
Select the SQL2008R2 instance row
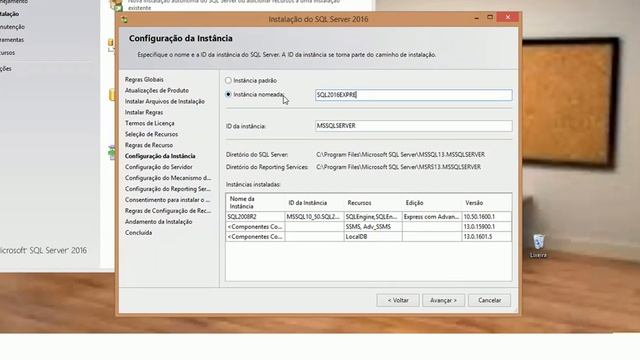(369, 217)
